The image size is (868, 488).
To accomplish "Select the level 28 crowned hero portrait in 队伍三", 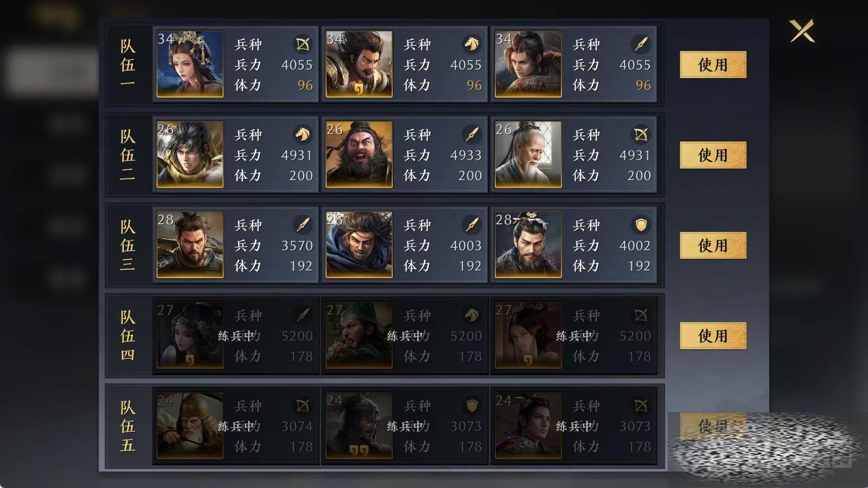I will [x=528, y=245].
